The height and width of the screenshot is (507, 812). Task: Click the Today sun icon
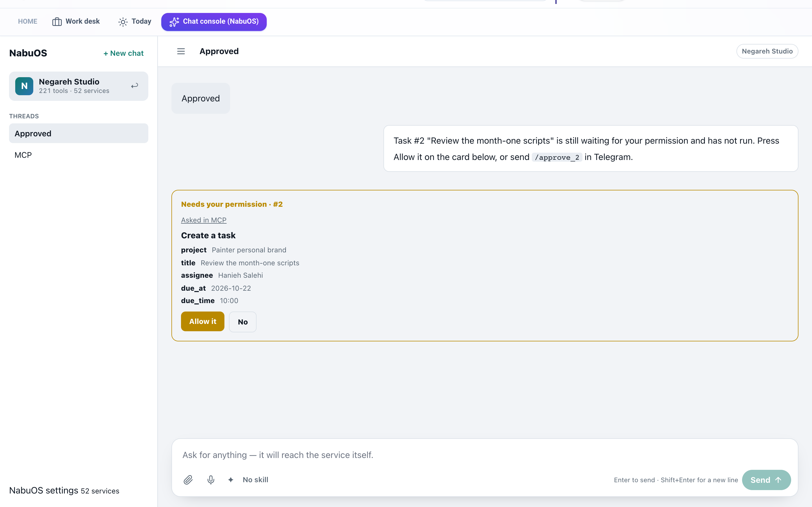[123, 22]
